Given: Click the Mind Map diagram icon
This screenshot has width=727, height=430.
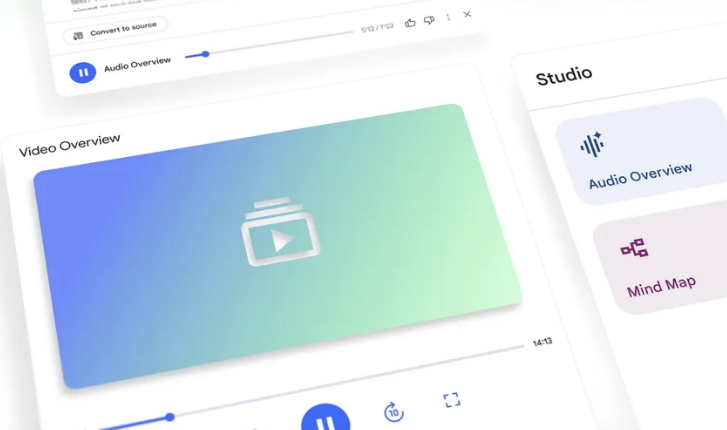Looking at the screenshot, I should click(x=634, y=248).
